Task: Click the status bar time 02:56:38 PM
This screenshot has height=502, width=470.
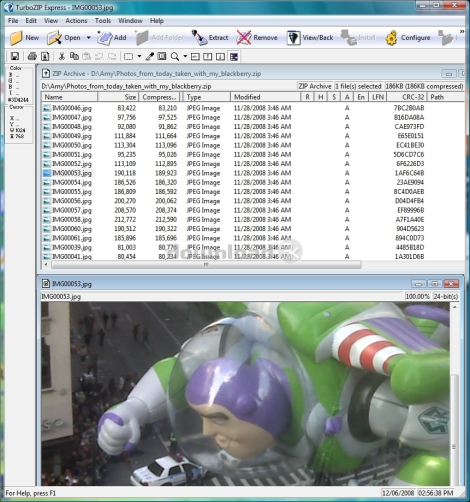Action: pos(435,493)
